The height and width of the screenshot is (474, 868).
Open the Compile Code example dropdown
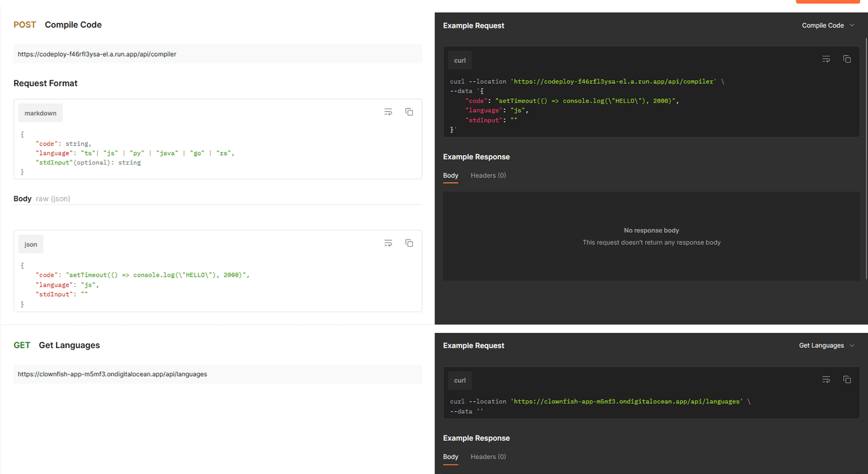pyautogui.click(x=828, y=25)
